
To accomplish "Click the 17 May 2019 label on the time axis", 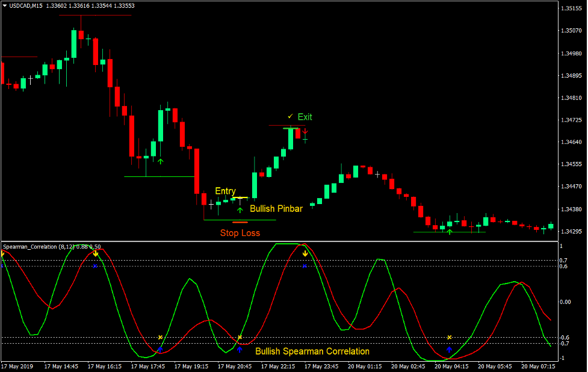I will click(x=18, y=366).
